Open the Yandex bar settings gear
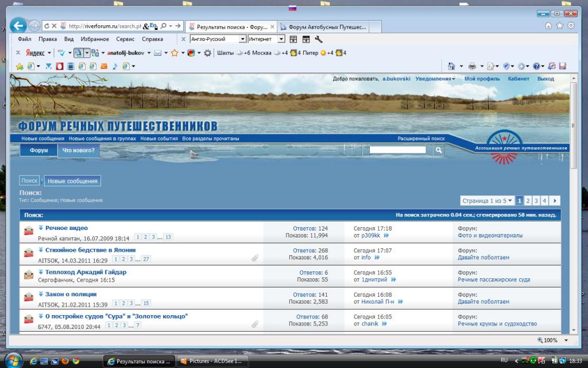Image resolution: width=588 pixels, height=368 pixels. (x=208, y=53)
